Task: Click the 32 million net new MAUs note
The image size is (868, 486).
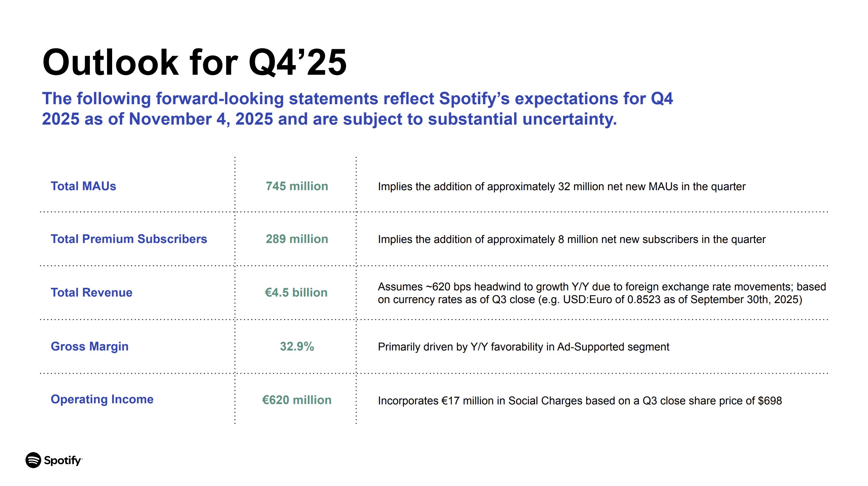Action: click(561, 187)
